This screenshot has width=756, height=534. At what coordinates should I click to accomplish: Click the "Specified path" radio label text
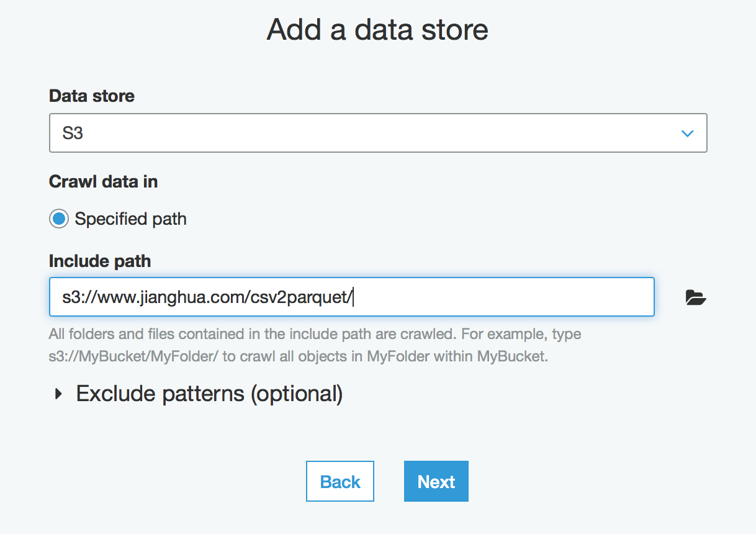click(130, 219)
